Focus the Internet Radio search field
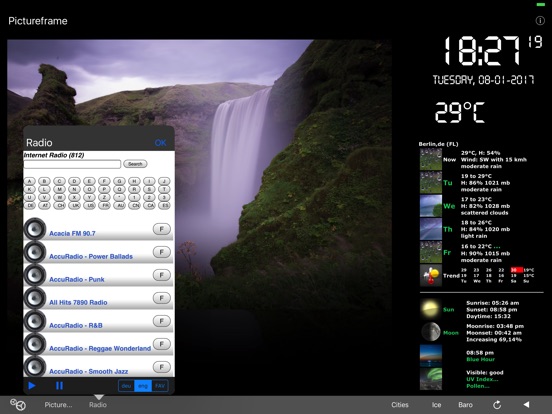Screen dimensions: 552x414 click(x=73, y=164)
